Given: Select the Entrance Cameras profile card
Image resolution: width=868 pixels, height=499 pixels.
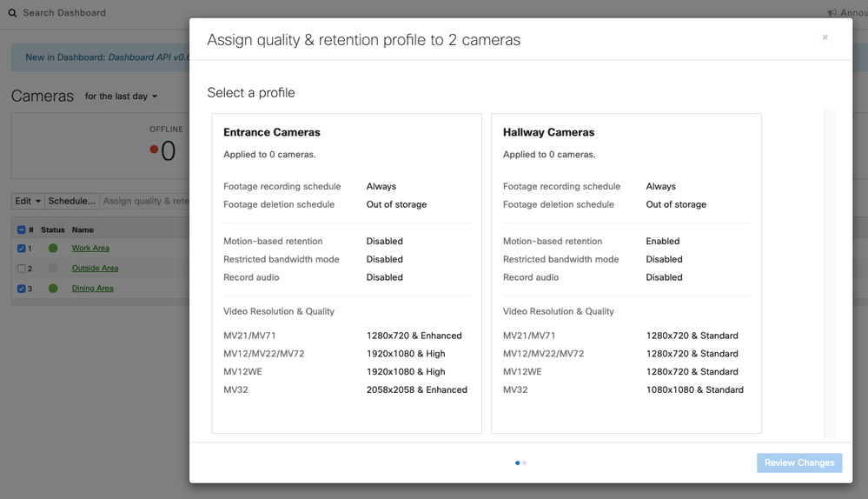Looking at the screenshot, I should 347,273.
